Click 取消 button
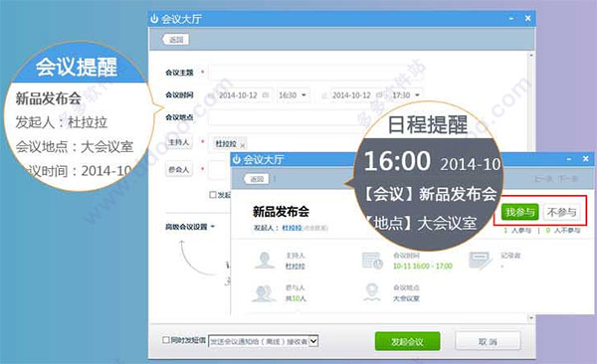Screen dimensions: 597x364 pyautogui.click(x=488, y=341)
